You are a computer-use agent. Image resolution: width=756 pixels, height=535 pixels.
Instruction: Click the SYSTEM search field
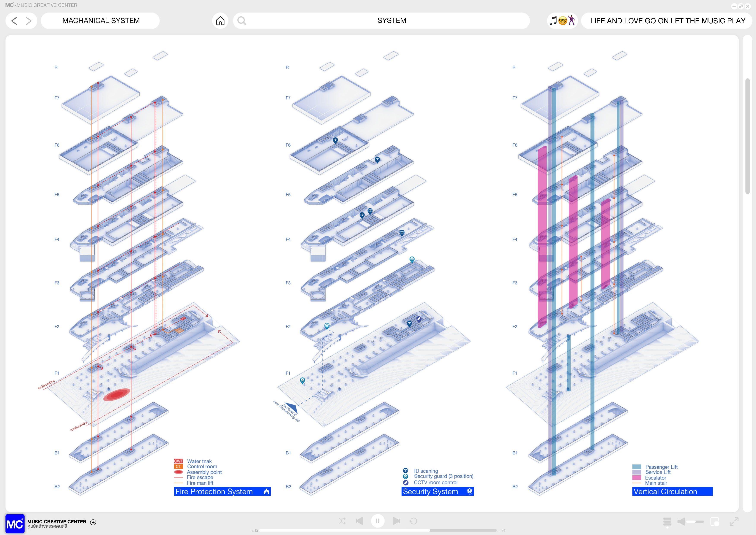(x=391, y=21)
